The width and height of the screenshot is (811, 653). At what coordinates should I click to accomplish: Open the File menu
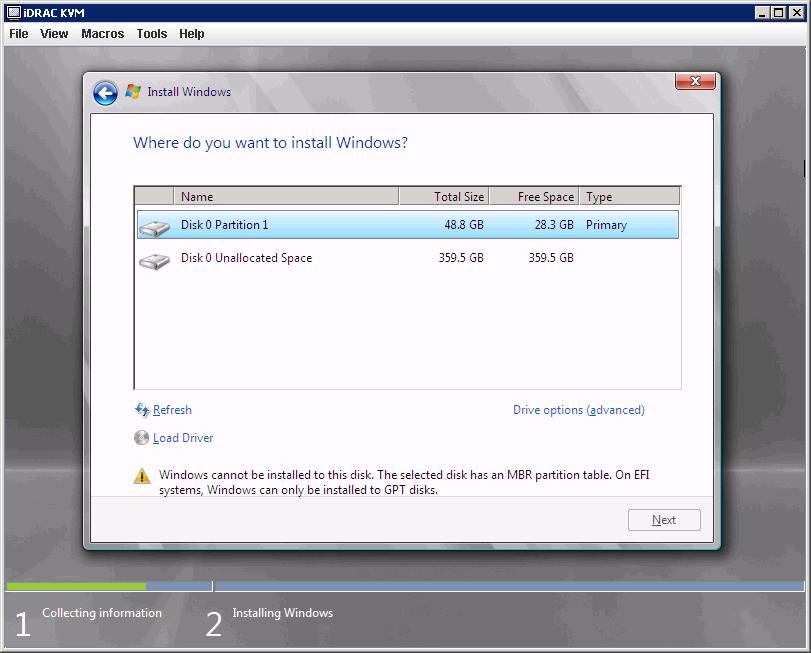click(x=19, y=34)
